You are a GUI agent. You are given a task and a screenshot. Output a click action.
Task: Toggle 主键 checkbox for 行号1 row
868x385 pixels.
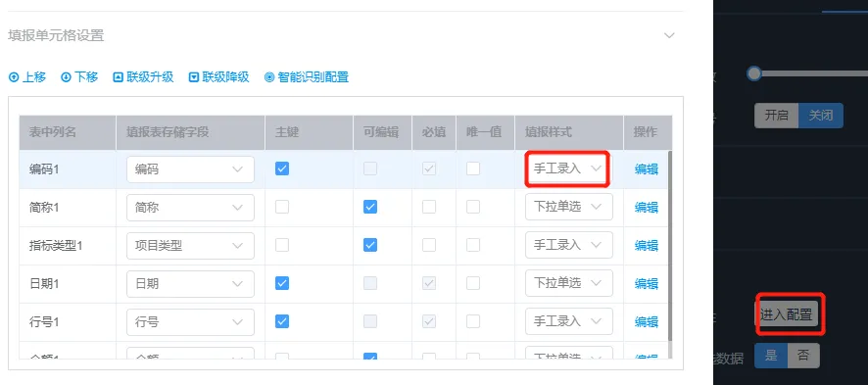pyautogui.click(x=282, y=321)
